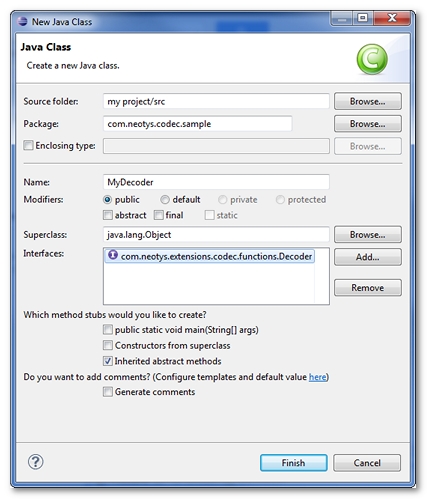This screenshot has width=427, height=499.
Task: Select the default modifier radio button
Action: (x=165, y=199)
